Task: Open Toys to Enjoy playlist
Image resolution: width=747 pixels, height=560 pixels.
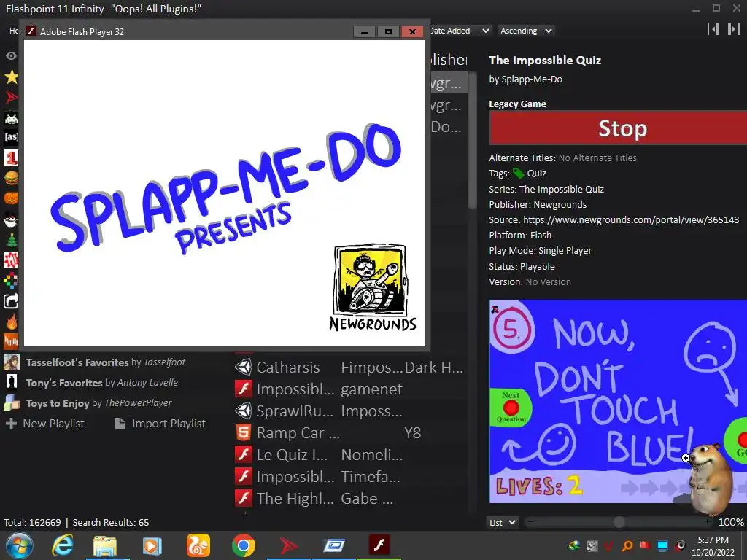Action: (x=99, y=402)
